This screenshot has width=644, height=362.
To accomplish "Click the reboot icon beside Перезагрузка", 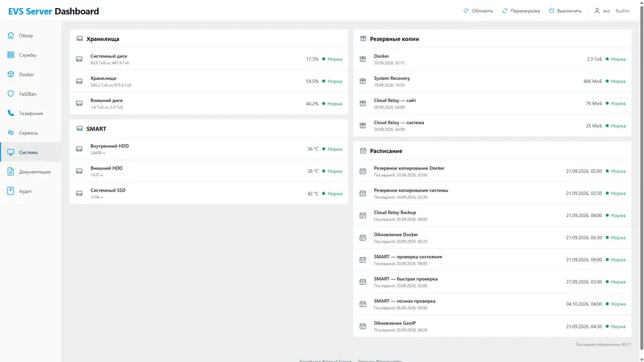I will (x=504, y=11).
